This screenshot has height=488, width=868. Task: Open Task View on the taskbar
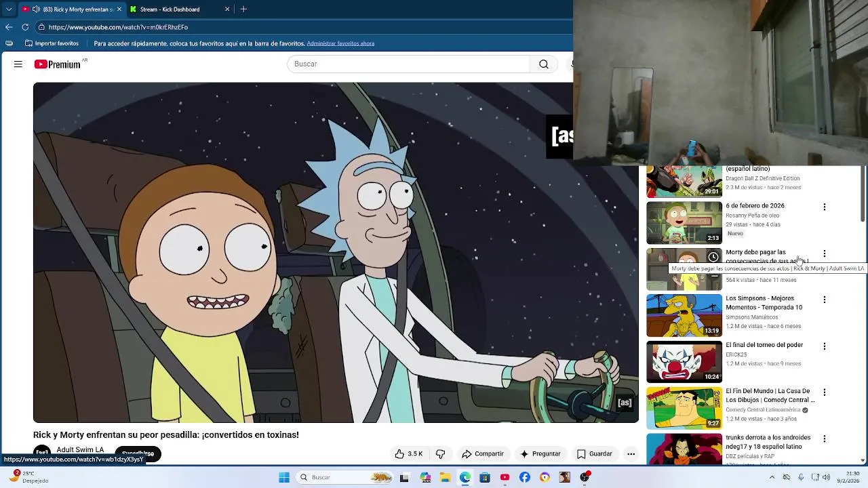(404, 477)
